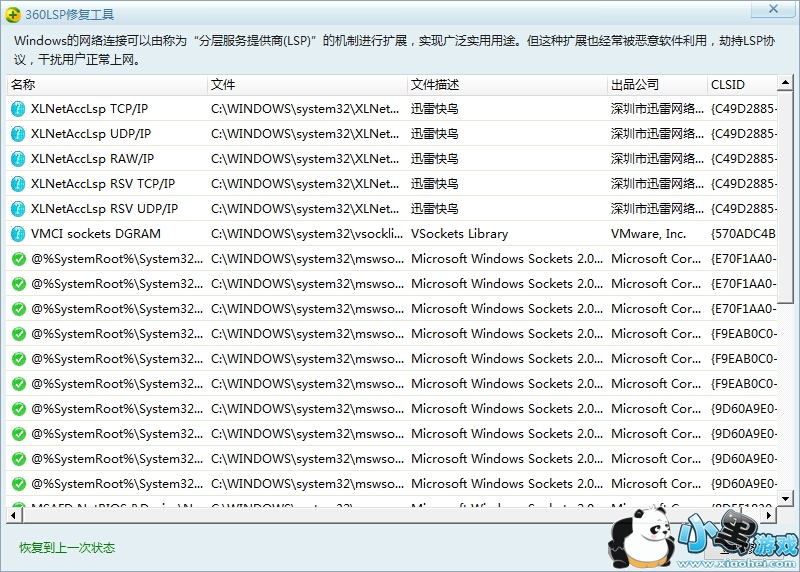Close the 360LSP修复工具 window
This screenshot has width=800, height=572.
point(773,9)
